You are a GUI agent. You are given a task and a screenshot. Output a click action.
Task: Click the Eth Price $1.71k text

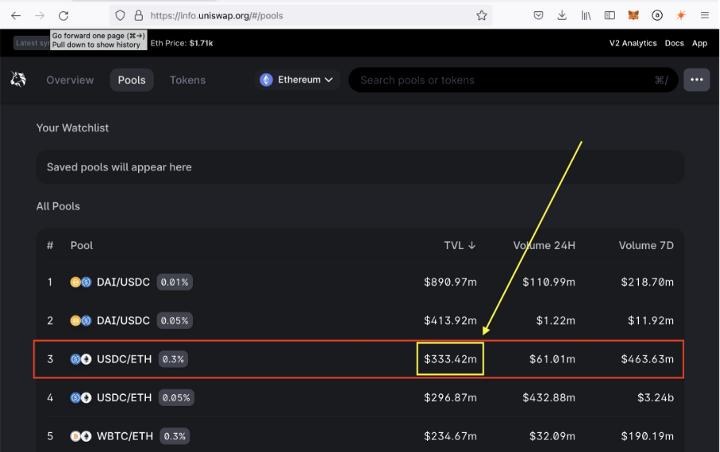(x=182, y=43)
